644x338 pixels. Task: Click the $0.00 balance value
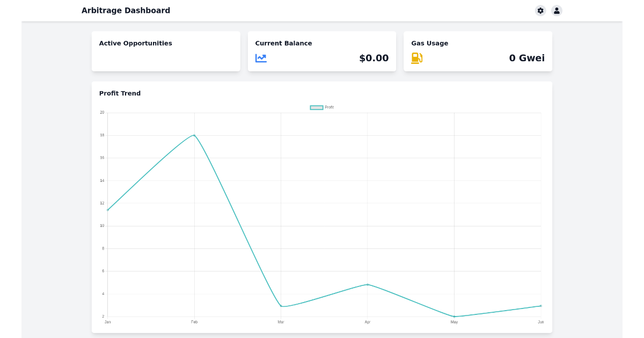click(374, 58)
